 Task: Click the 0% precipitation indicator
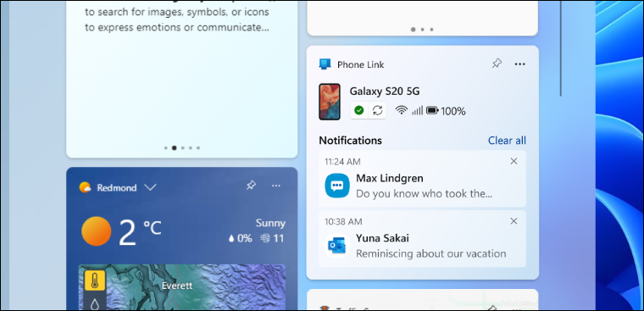point(241,238)
